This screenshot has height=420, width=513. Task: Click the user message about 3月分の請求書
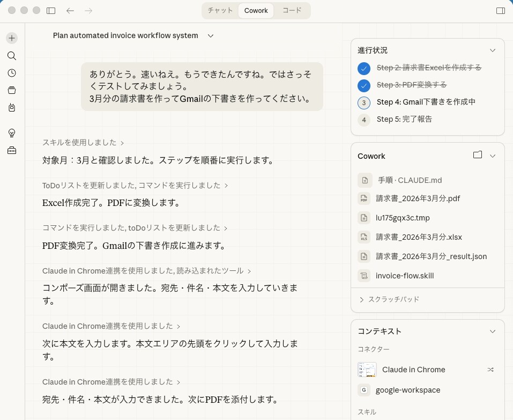[x=202, y=86]
